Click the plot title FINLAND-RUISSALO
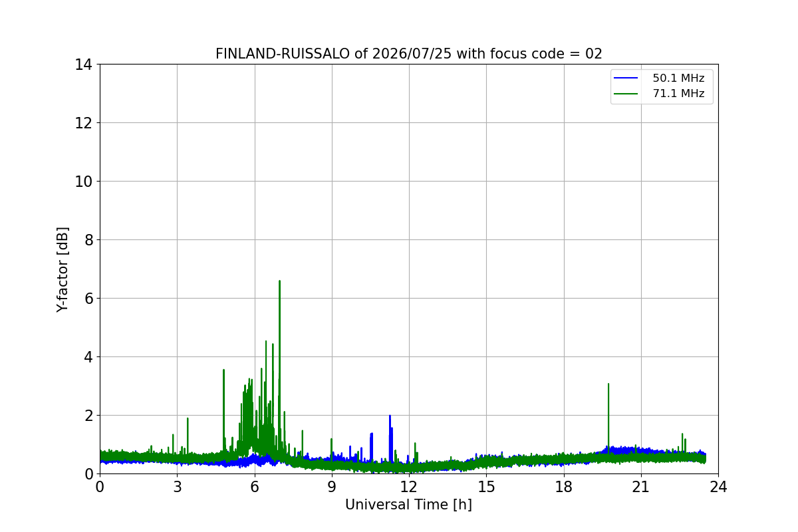The height and width of the screenshot is (532, 798). pyautogui.click(x=283, y=54)
